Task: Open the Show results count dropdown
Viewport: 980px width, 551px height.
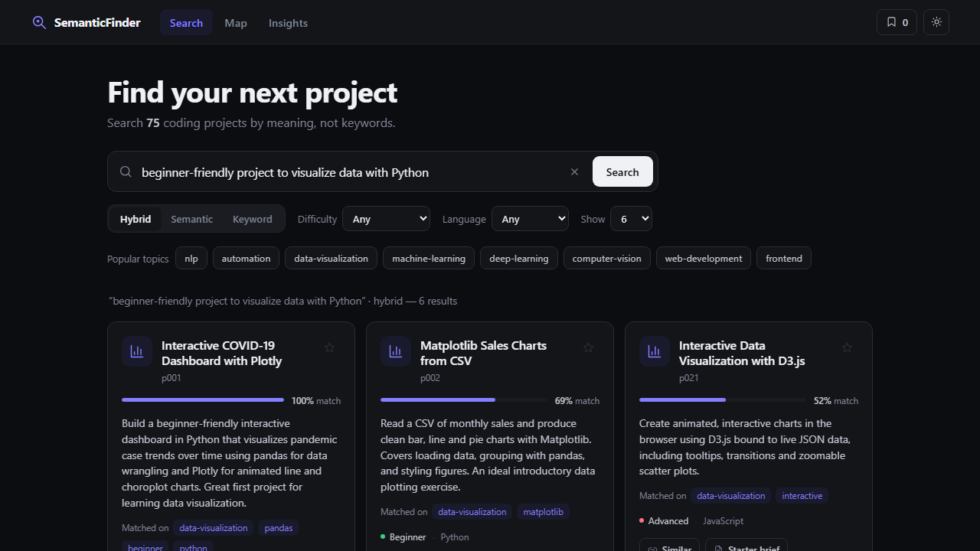Action: pos(631,219)
